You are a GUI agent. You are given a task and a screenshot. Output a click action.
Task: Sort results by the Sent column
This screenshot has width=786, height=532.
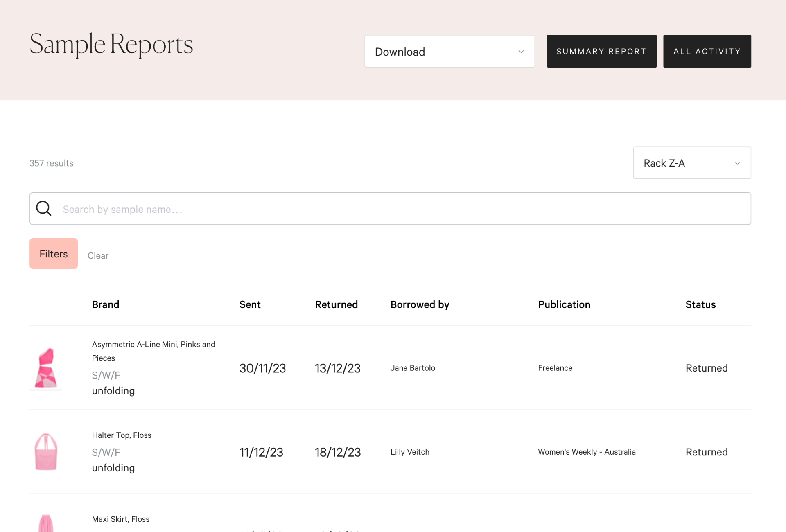(x=250, y=304)
